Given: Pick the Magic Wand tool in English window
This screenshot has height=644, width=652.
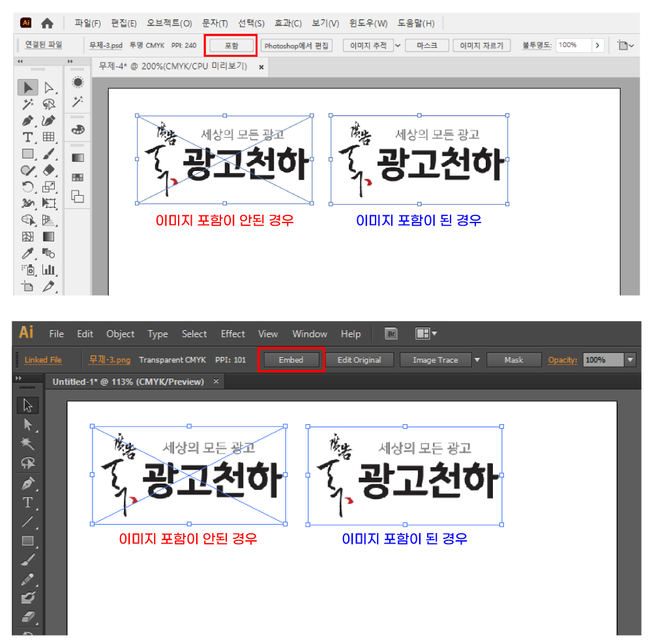Looking at the screenshot, I should tap(28, 444).
